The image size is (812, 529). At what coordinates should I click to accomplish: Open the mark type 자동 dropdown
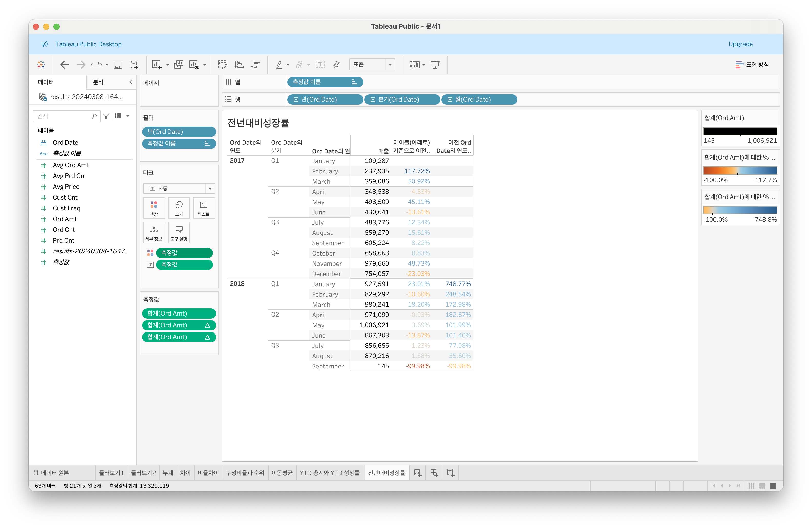coord(210,189)
